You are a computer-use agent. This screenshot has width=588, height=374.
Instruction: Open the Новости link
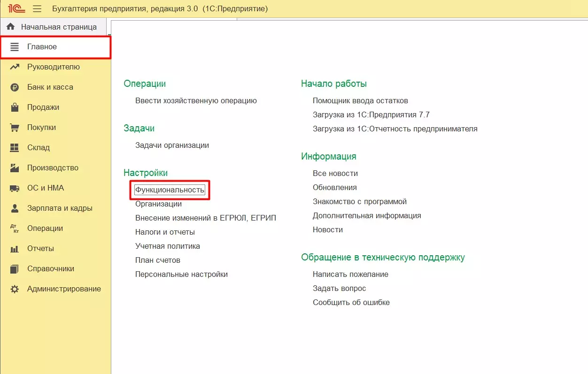(x=328, y=230)
